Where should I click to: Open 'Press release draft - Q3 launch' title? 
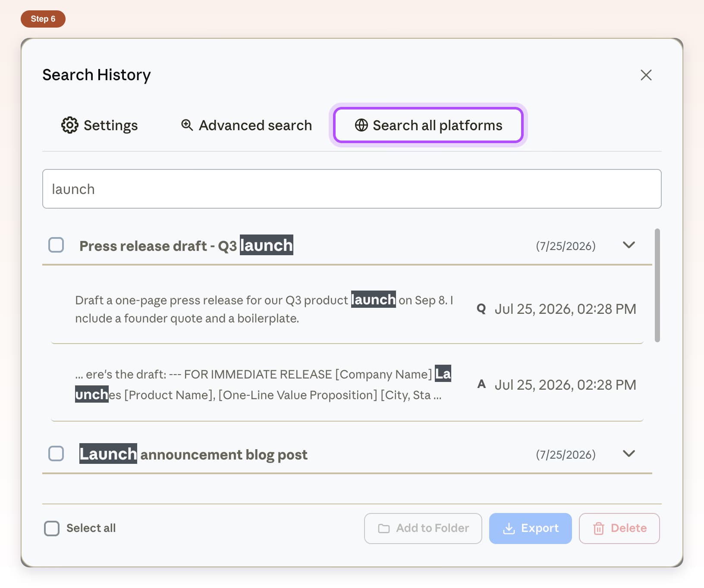coord(186,245)
